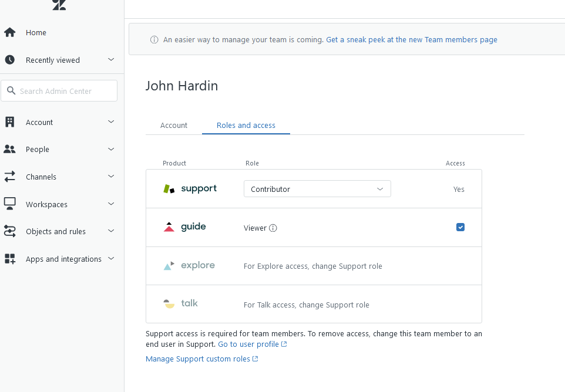Click the Home house icon
This screenshot has width=565, height=392.
(10, 32)
